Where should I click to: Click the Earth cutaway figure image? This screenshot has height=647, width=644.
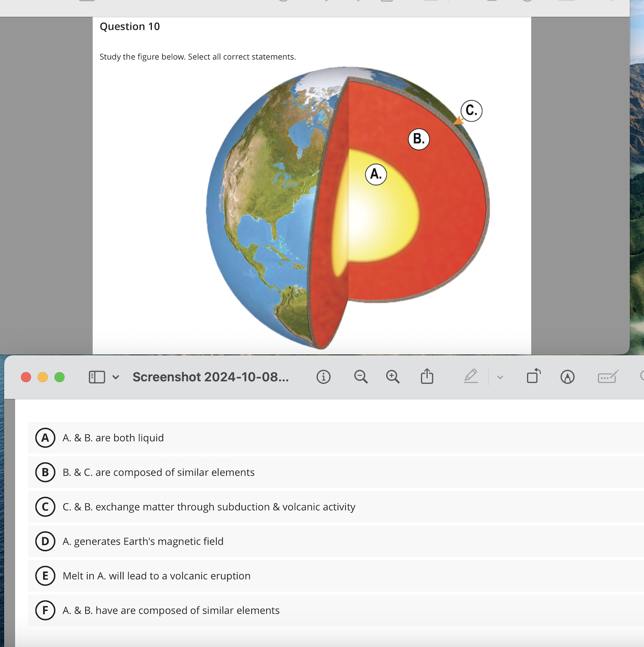348,208
